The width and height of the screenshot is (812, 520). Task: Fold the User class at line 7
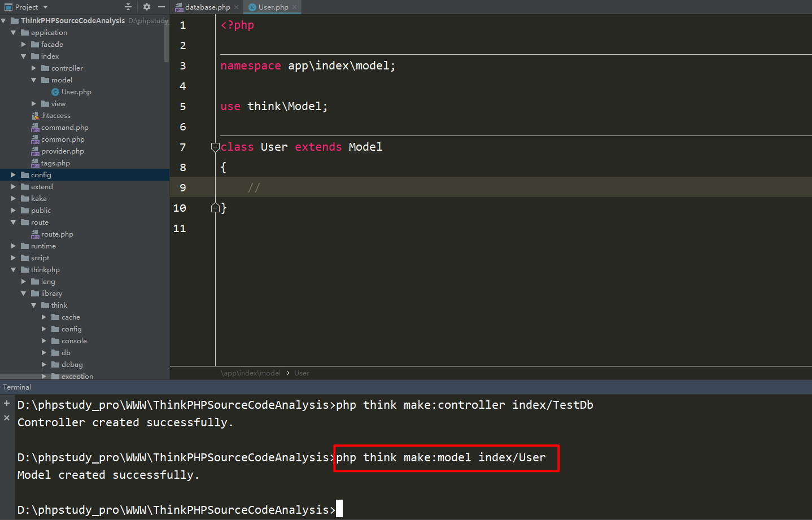(215, 147)
